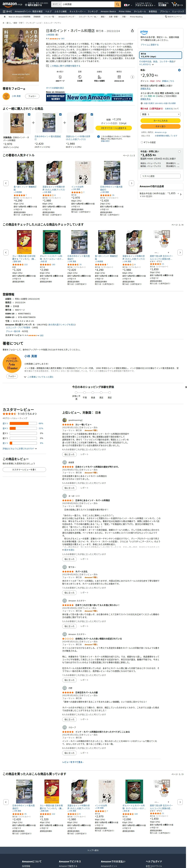Expand この著者についてもっと読む
The height and width of the screenshot is (868, 187).
(39, 377)
